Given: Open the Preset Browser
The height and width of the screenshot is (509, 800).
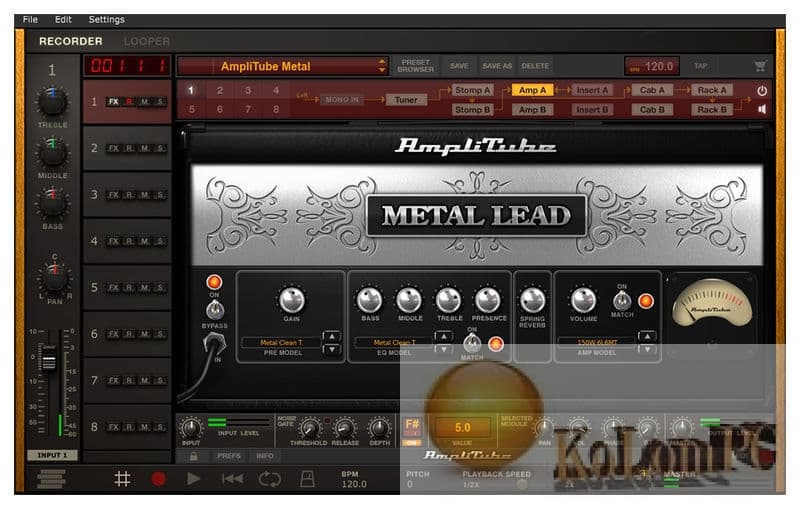Looking at the screenshot, I should [x=415, y=66].
